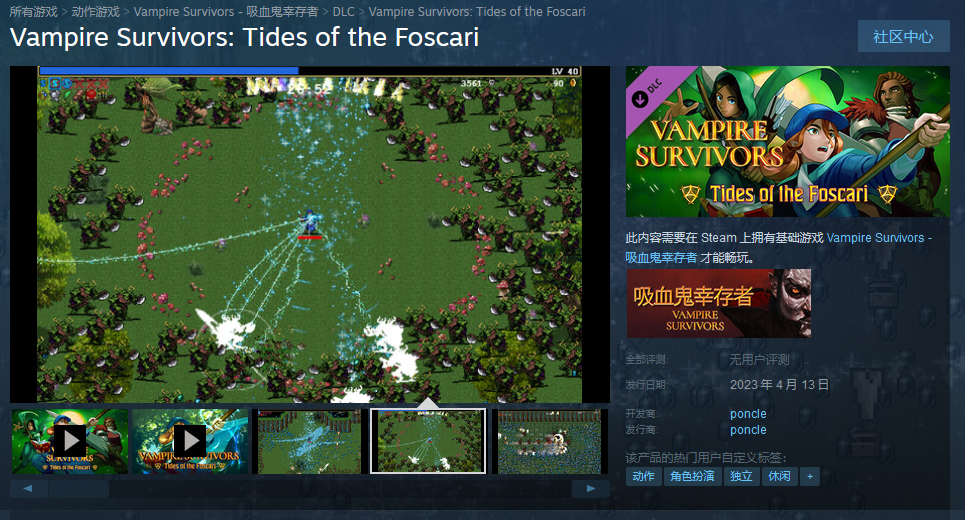Select the highlighted fourth screenshot thumbnail
965x520 pixels.
click(x=428, y=441)
